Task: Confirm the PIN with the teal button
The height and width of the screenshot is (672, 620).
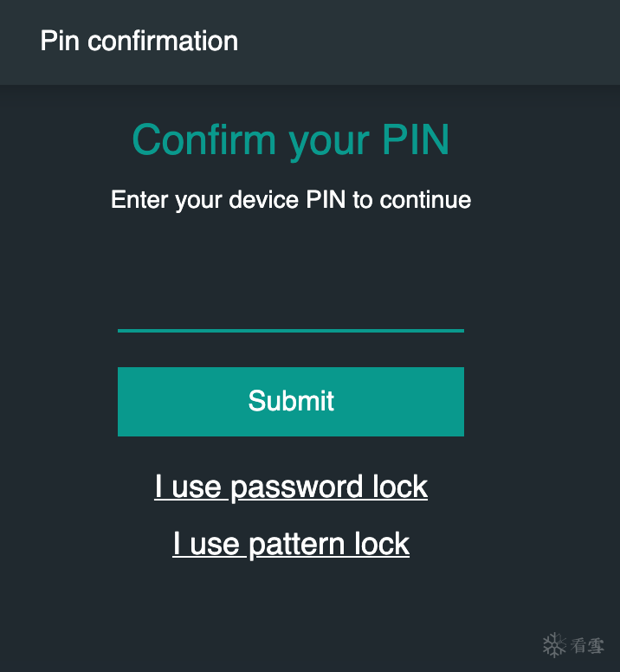Action: (291, 401)
